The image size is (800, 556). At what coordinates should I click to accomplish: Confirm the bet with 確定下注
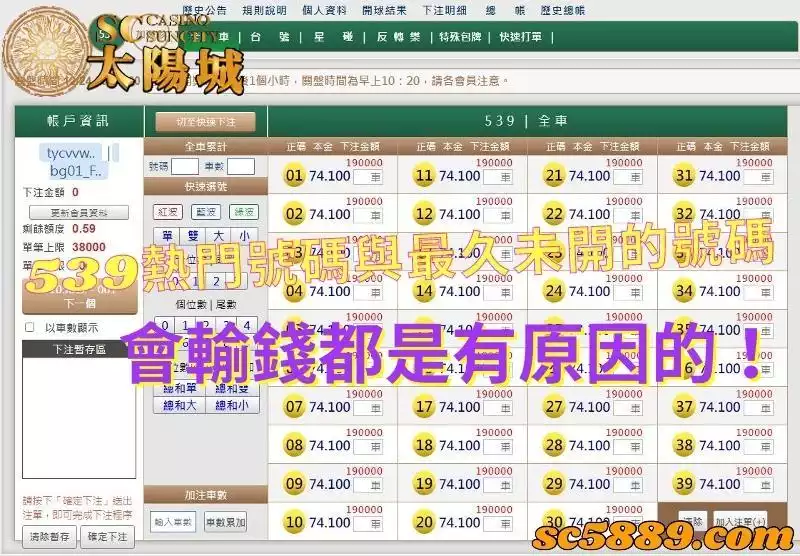(x=108, y=537)
